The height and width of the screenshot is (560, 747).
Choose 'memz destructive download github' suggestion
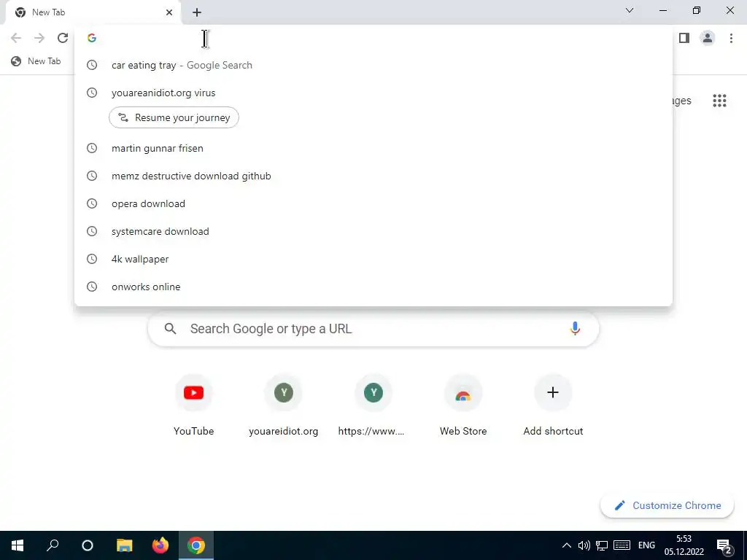(x=373, y=176)
